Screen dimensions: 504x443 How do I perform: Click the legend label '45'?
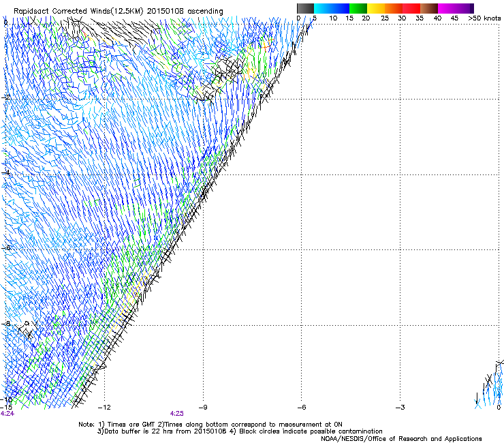pos(454,18)
